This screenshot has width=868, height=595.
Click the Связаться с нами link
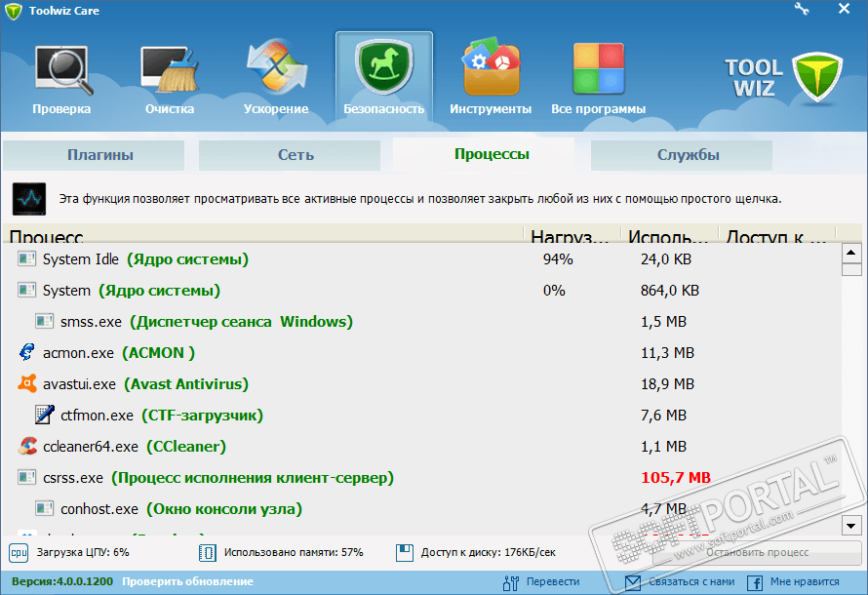pyautogui.click(x=691, y=581)
